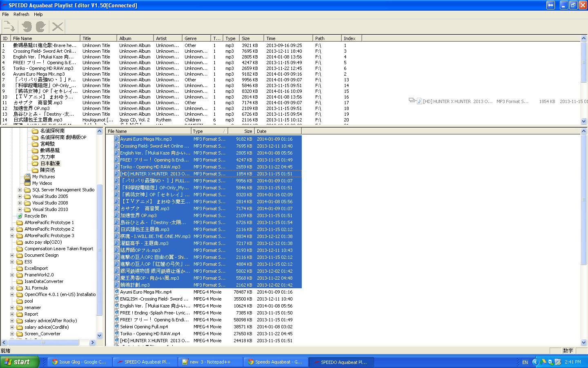The image size is (588, 368).
Task: Click the add-to-playlist toolbar icon
Action: 9,27
